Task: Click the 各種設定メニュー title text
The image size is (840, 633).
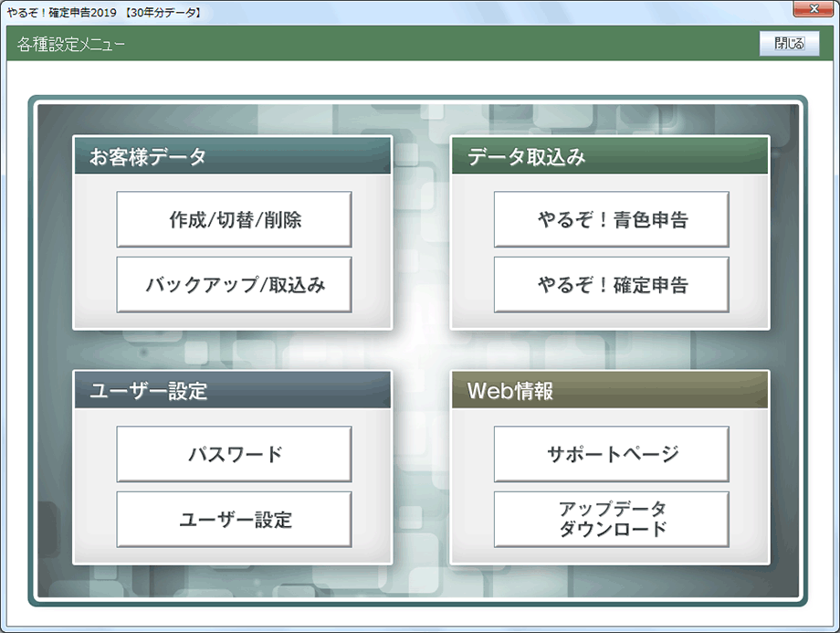Action: (70, 44)
